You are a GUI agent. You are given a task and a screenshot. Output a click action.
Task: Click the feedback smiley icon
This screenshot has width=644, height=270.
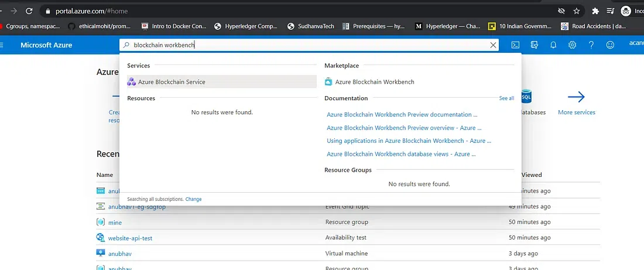click(x=610, y=45)
